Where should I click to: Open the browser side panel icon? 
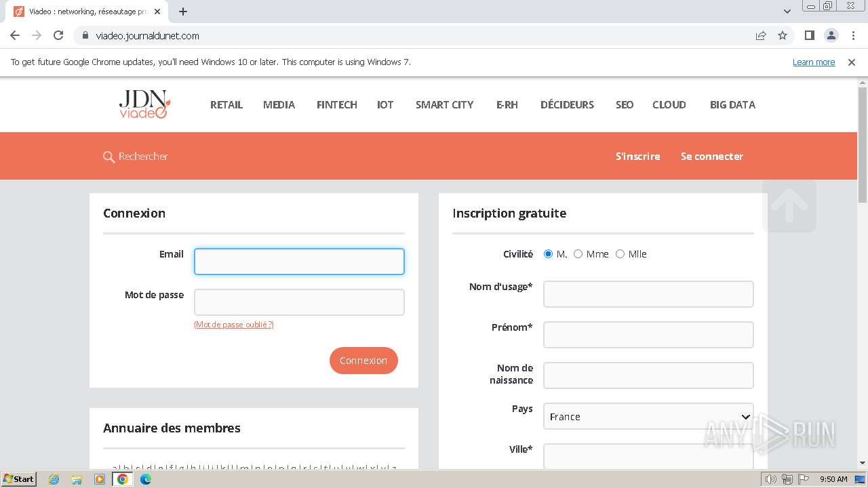pos(810,35)
